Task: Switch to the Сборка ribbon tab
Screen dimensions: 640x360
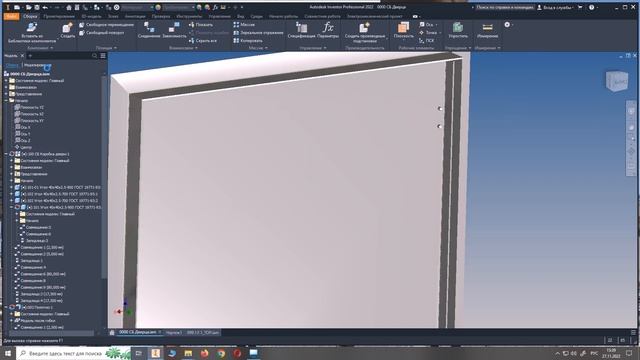Action: pyautogui.click(x=30, y=16)
